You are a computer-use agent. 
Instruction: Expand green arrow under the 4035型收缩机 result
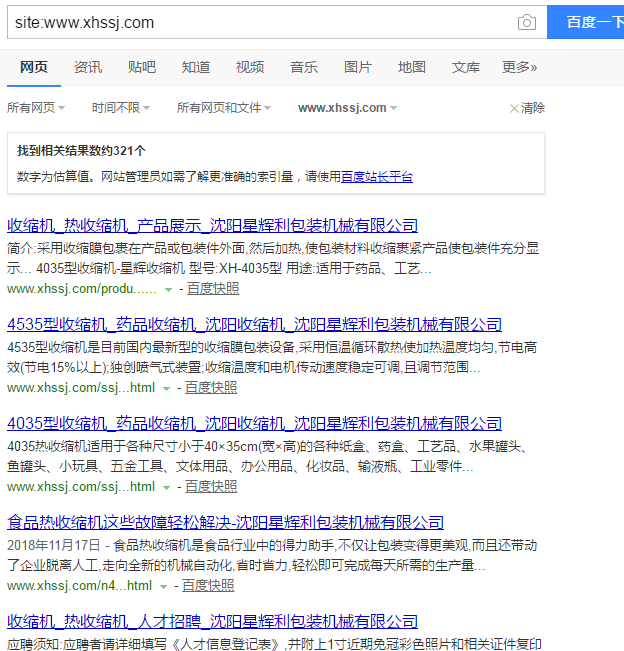click(x=166, y=487)
